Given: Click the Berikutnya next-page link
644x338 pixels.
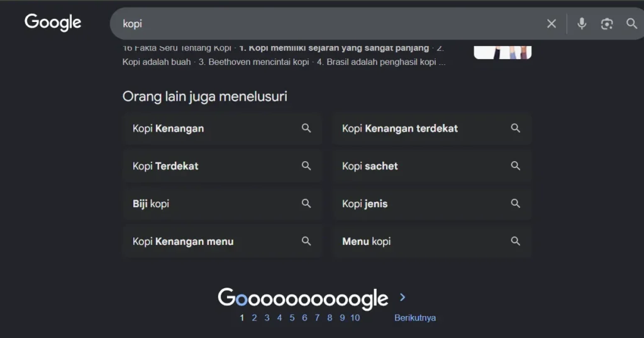Looking at the screenshot, I should (415, 318).
